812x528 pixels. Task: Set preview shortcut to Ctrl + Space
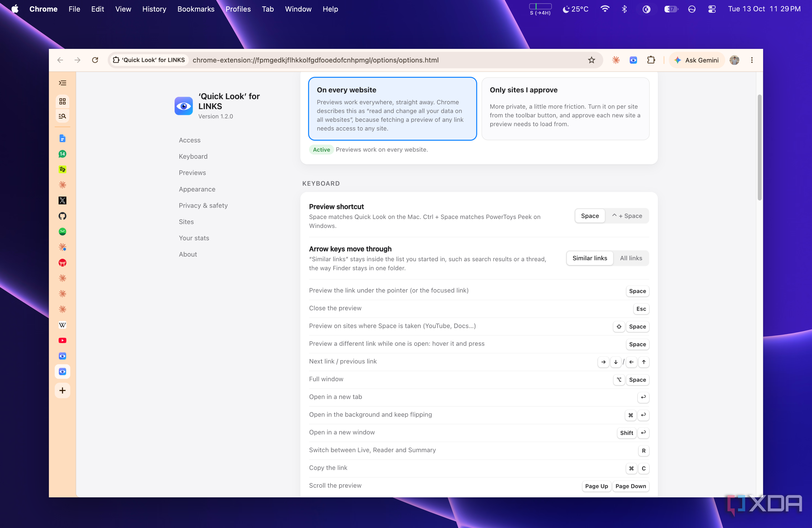[x=627, y=216]
